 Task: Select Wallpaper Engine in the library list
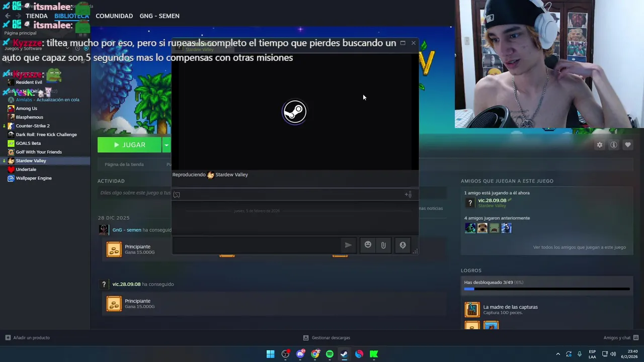click(33, 178)
